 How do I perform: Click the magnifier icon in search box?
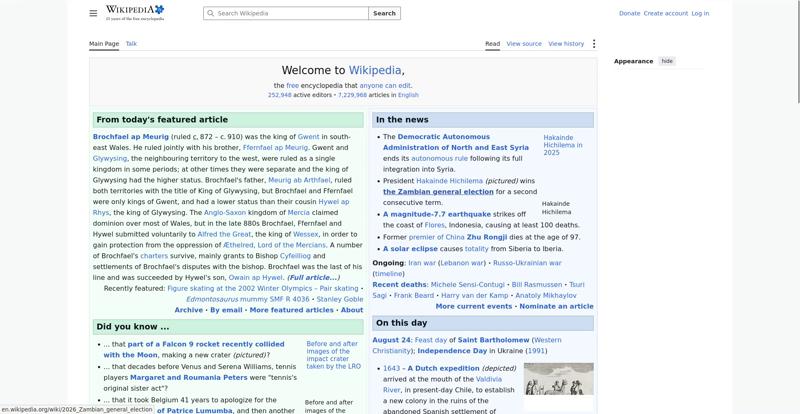(210, 13)
